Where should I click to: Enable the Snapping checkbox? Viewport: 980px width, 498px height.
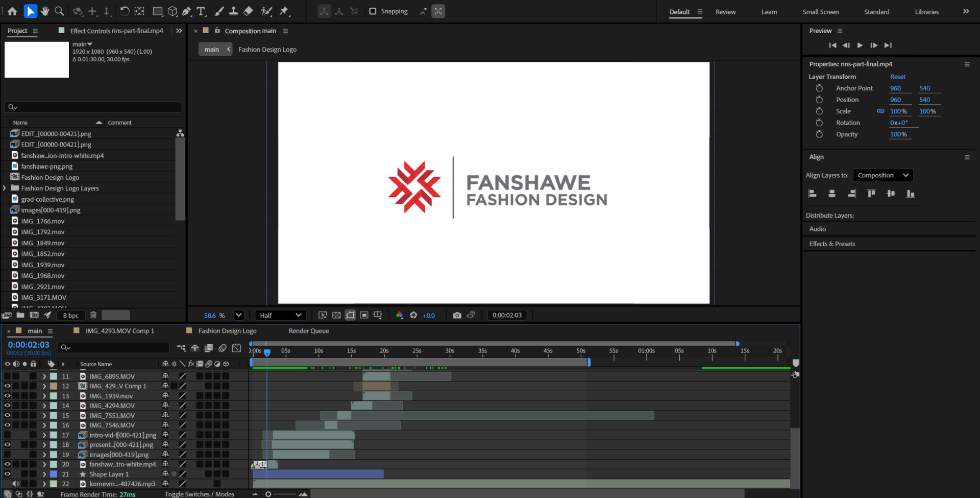click(x=373, y=11)
